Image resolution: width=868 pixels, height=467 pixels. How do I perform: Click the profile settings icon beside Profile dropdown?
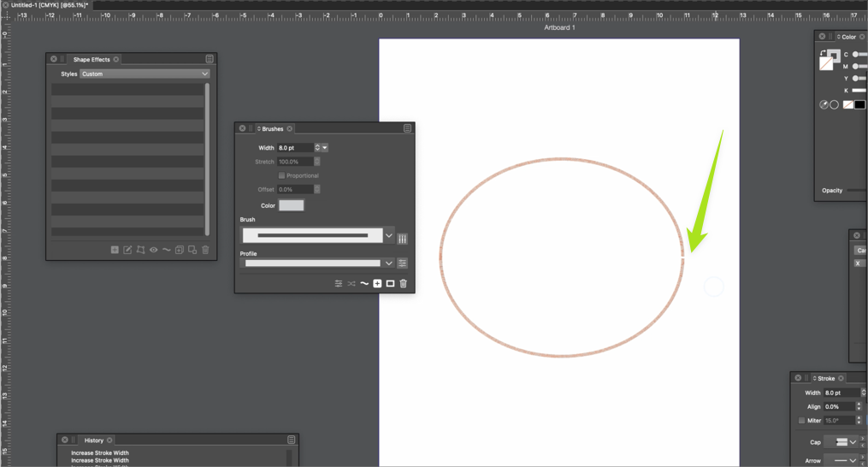(403, 263)
